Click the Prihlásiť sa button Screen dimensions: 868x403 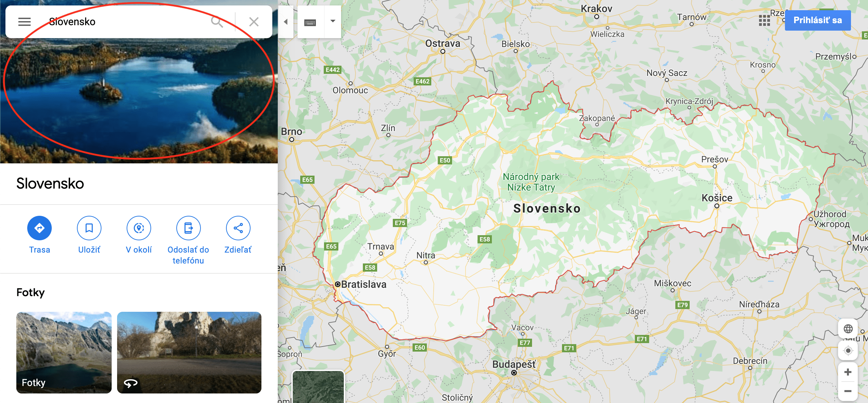[818, 20]
